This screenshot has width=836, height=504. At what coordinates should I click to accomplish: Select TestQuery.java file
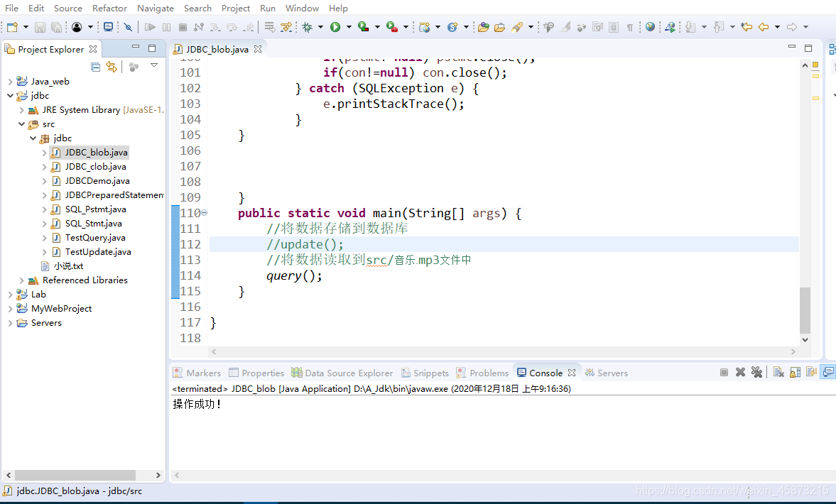(x=95, y=238)
